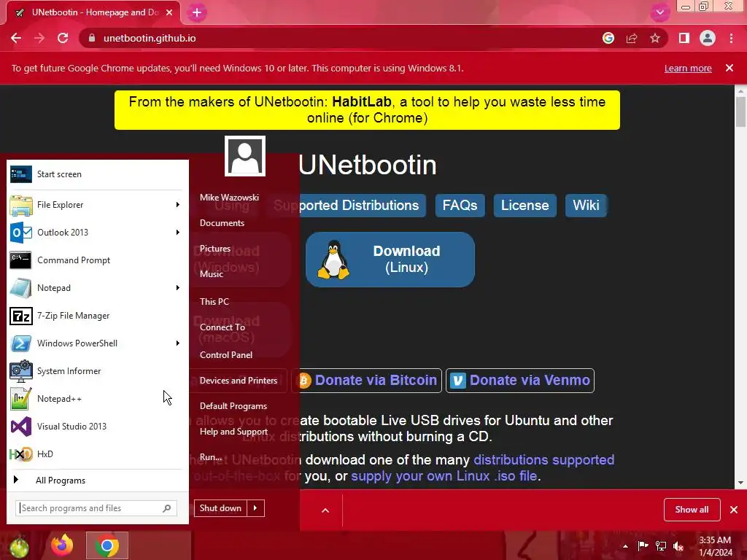Expand Notepad jump list arrow

(x=178, y=287)
